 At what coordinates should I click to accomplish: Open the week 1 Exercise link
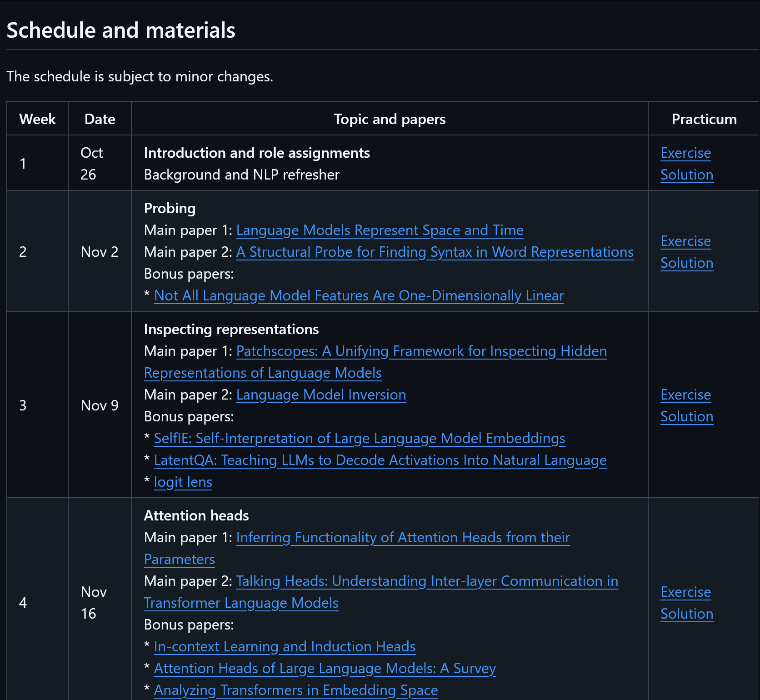point(685,153)
